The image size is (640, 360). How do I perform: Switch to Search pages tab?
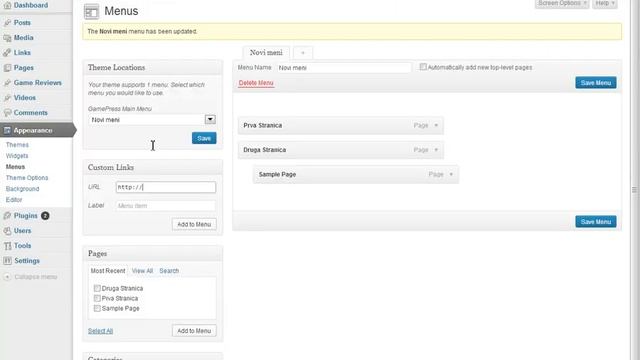pos(169,271)
